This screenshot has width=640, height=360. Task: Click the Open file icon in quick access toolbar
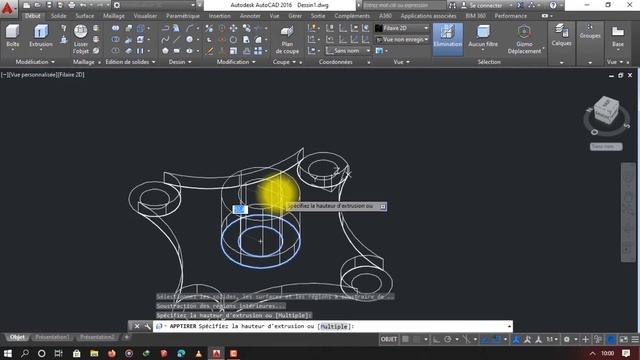[38, 5]
